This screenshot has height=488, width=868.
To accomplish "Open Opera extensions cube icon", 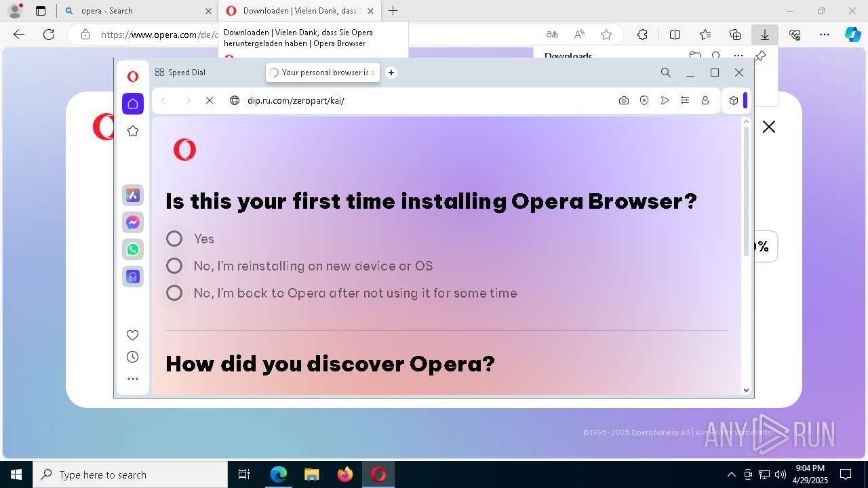I will click(734, 100).
